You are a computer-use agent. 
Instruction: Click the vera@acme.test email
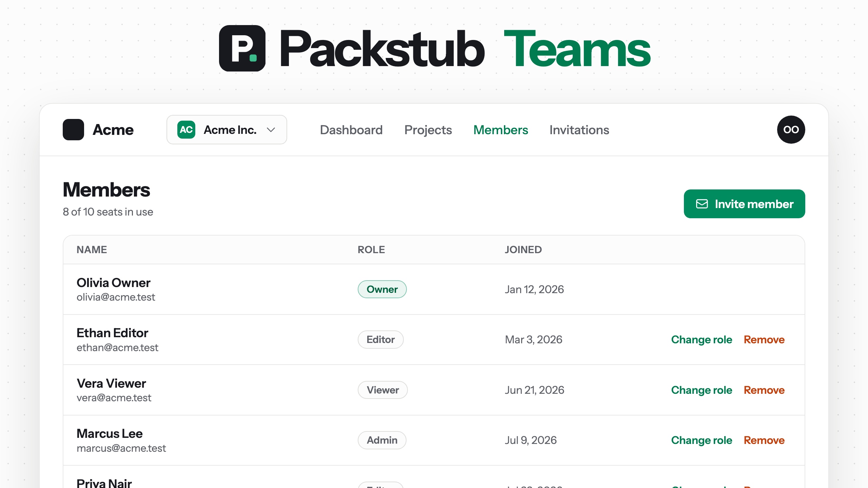[114, 398]
